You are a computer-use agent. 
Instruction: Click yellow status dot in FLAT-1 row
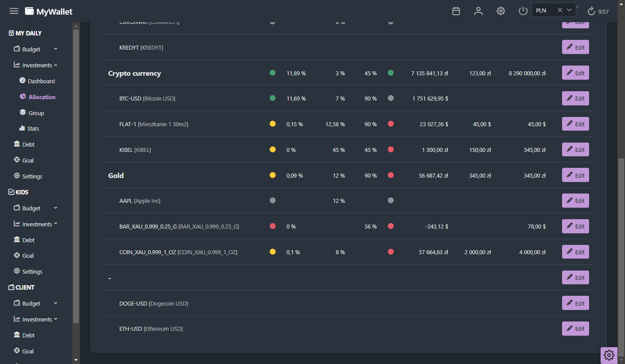tap(273, 124)
